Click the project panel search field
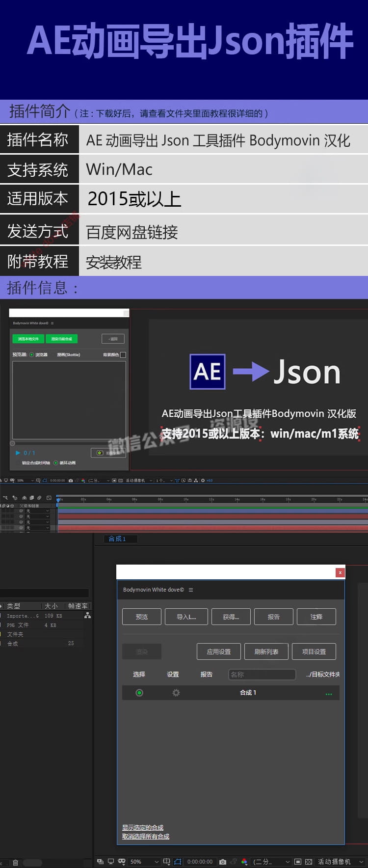Screen dimensions: 368x868 point(44,593)
